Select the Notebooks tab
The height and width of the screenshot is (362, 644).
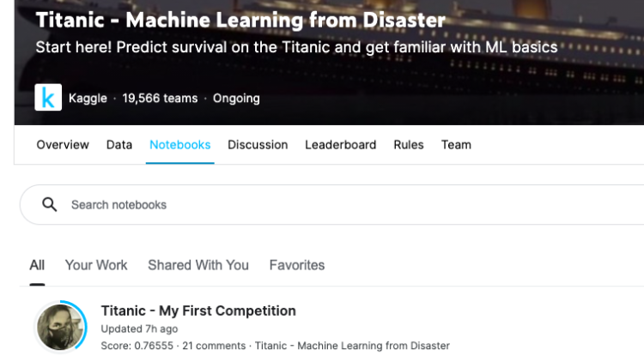pos(180,145)
